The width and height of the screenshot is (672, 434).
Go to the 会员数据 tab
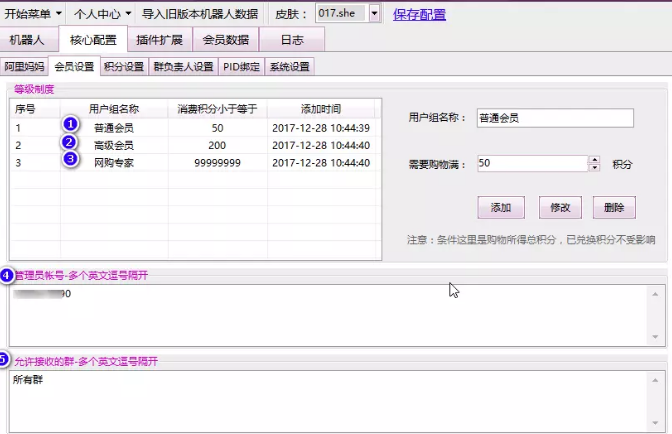[x=225, y=40]
